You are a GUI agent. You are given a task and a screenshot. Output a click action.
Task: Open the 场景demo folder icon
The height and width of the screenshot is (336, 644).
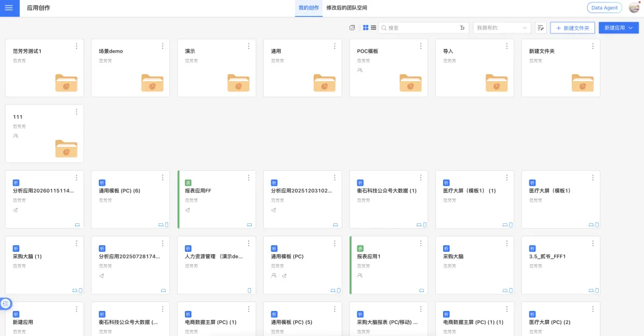pyautogui.click(x=153, y=83)
